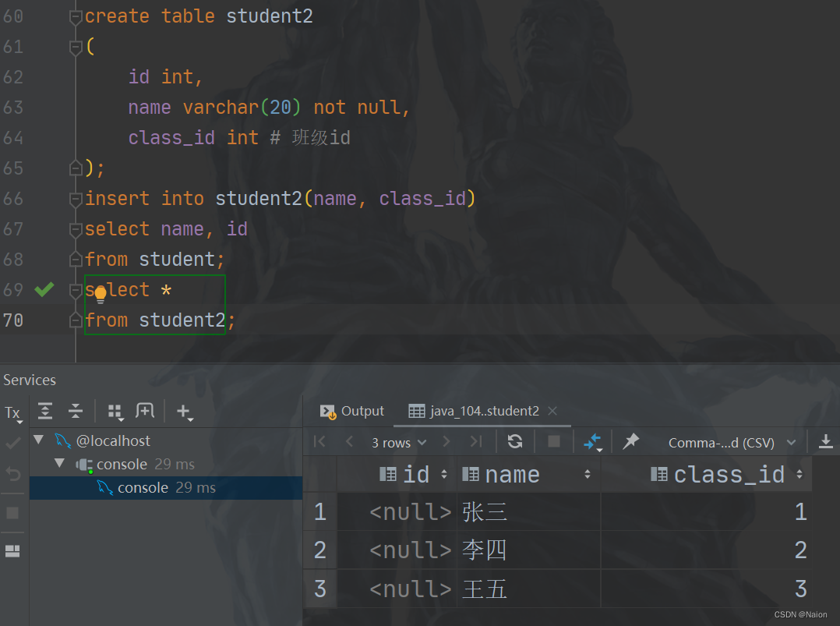Pin the result tab
This screenshot has height=626, width=840.
631,441
